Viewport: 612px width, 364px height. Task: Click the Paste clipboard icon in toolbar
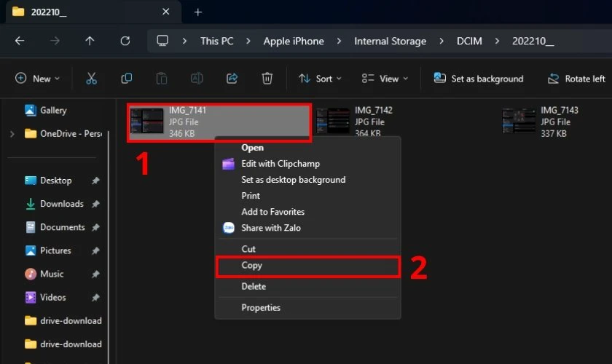pos(162,79)
